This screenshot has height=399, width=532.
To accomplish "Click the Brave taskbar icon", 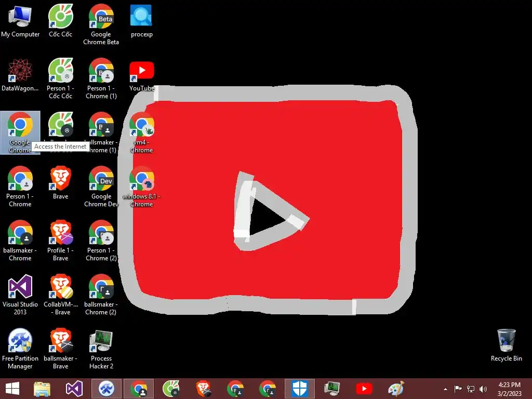I will [x=203, y=389].
